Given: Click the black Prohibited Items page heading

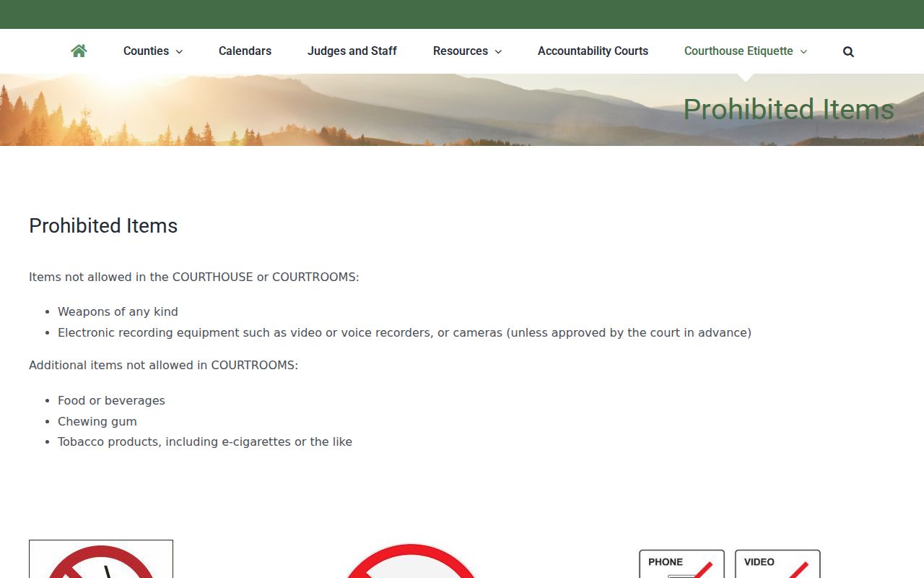Looking at the screenshot, I should [x=103, y=225].
